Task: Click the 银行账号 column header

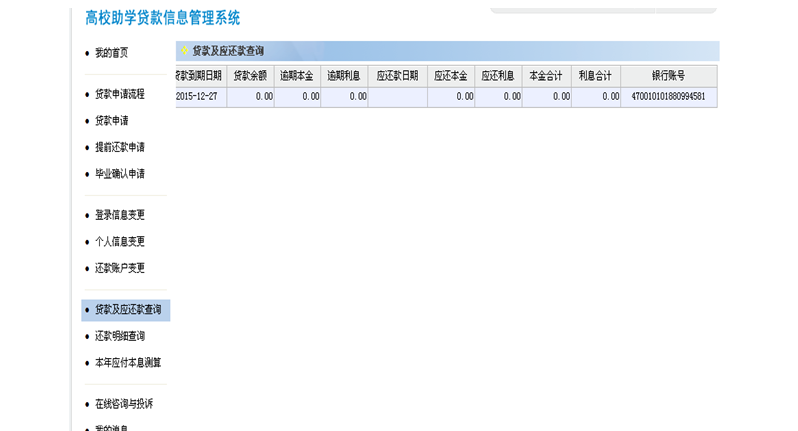Action: pyautogui.click(x=668, y=76)
